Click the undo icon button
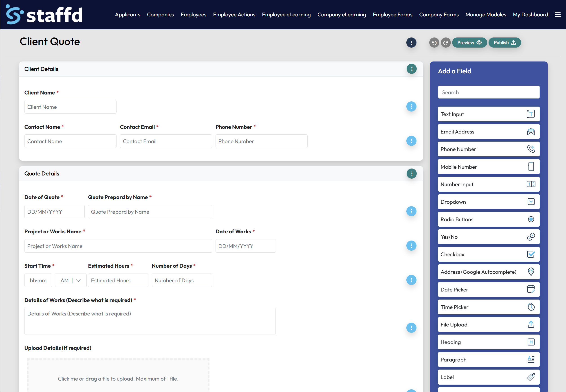566x392 pixels. (434, 43)
